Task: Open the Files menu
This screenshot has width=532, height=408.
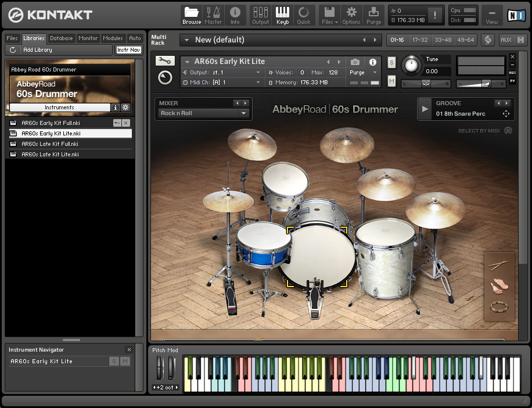Action: click(x=329, y=15)
